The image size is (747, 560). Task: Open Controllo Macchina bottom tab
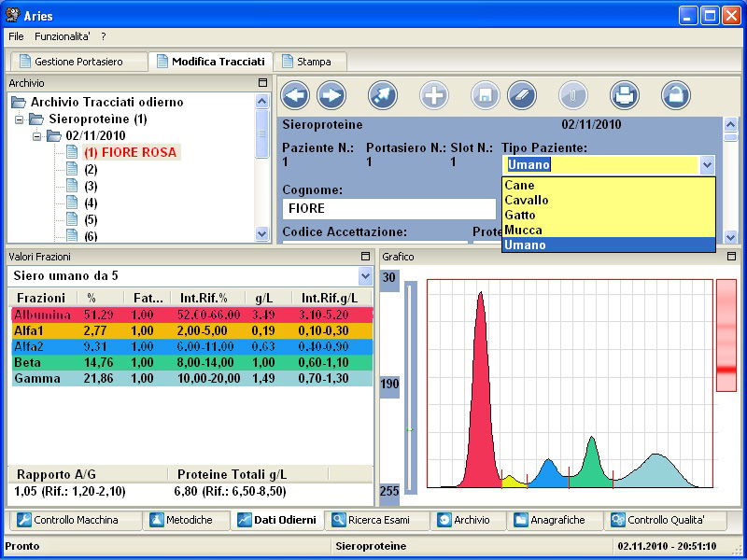click(74, 520)
